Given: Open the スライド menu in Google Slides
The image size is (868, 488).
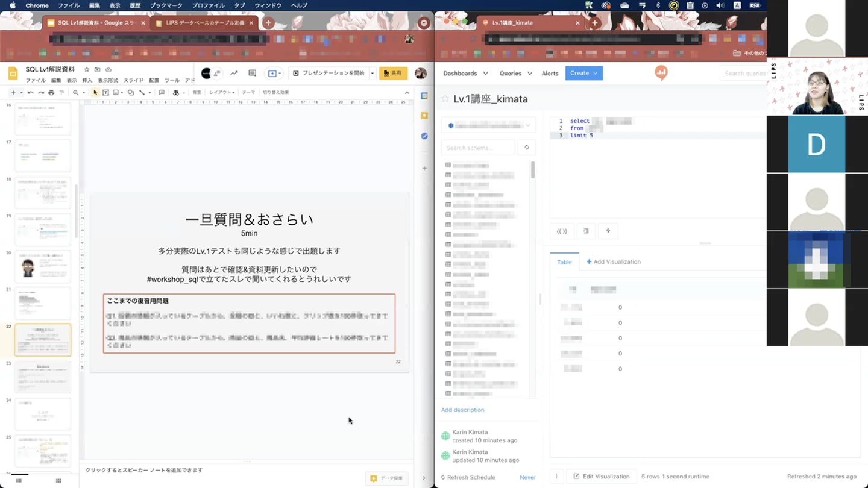Looking at the screenshot, I should click(x=134, y=80).
